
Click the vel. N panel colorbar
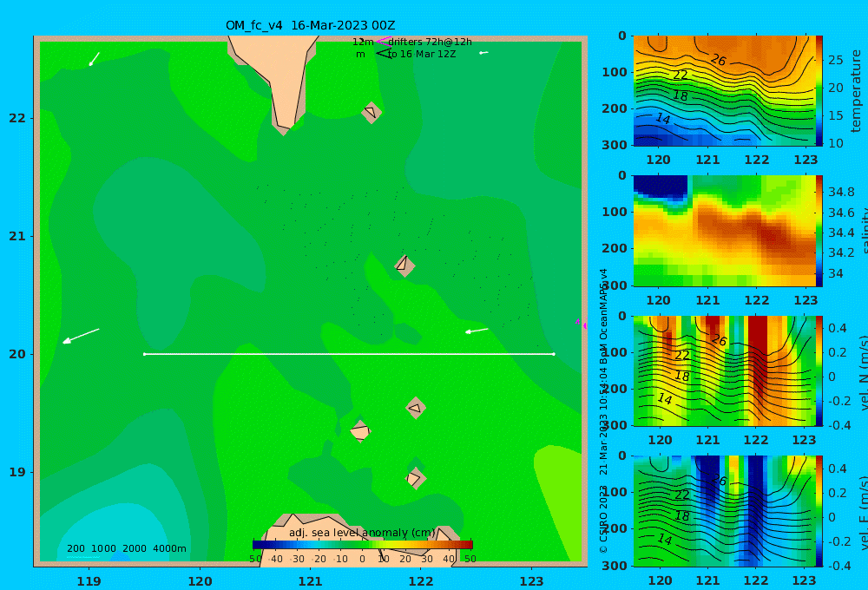pyautogui.click(x=819, y=370)
